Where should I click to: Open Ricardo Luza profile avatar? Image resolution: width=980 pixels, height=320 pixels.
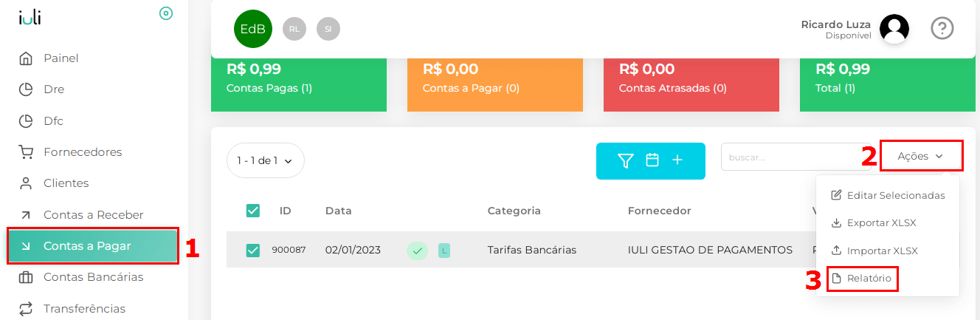click(894, 29)
